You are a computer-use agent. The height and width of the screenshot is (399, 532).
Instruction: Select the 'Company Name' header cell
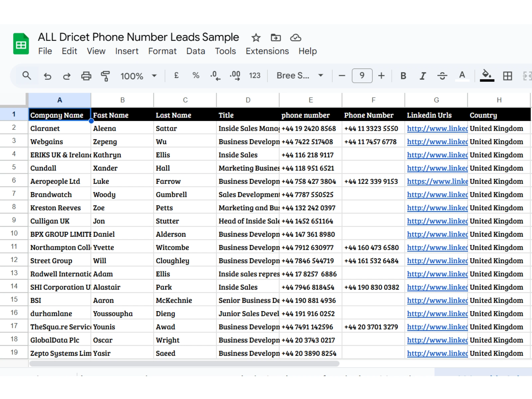coord(60,114)
